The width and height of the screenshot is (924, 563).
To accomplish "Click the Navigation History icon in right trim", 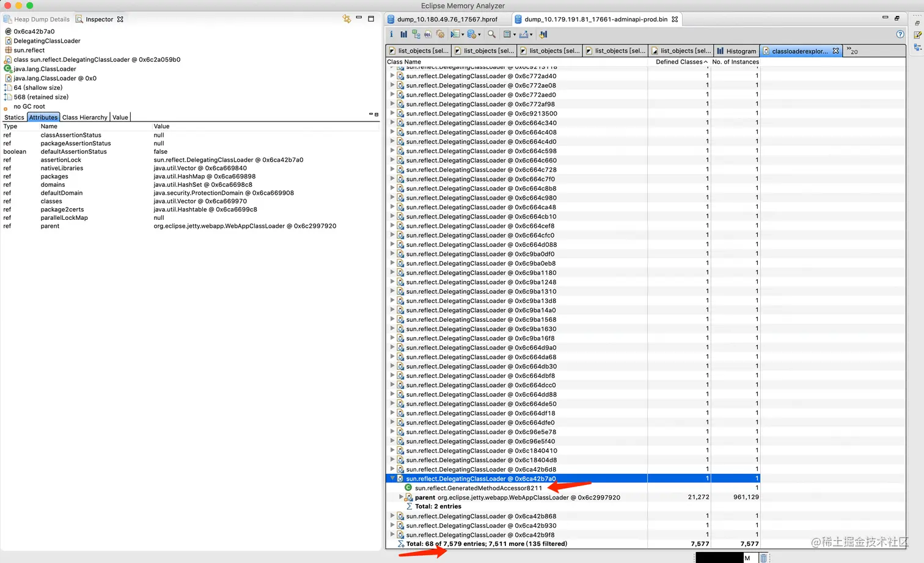I will click(x=917, y=47).
